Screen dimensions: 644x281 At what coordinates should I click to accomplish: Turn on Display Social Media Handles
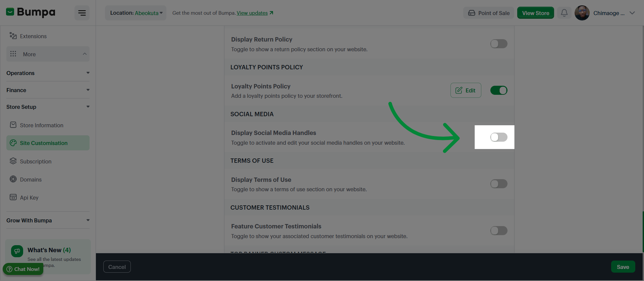(499, 137)
